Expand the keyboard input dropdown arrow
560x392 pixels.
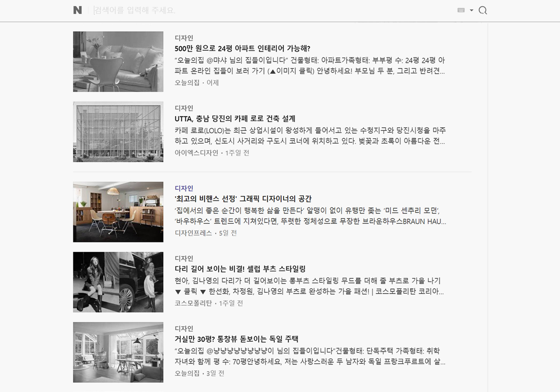[471, 10]
